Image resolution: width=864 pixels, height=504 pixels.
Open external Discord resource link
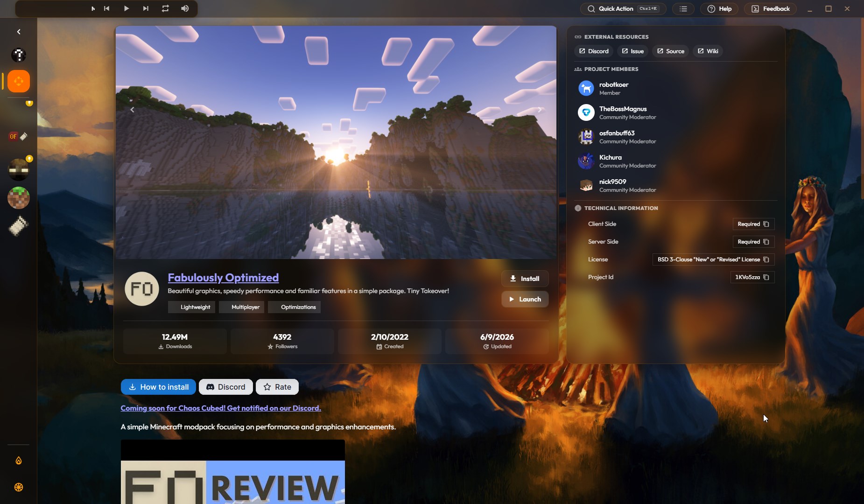point(594,51)
